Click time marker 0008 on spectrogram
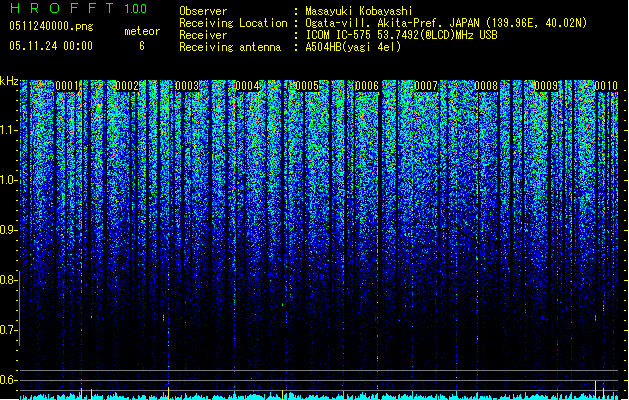Screen dimensions: 629x400 click(x=486, y=86)
